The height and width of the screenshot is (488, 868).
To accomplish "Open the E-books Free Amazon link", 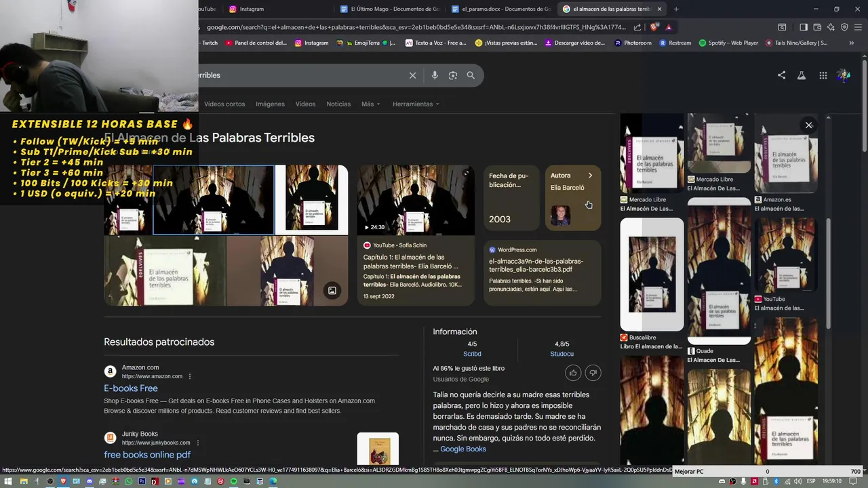I will [131, 388].
